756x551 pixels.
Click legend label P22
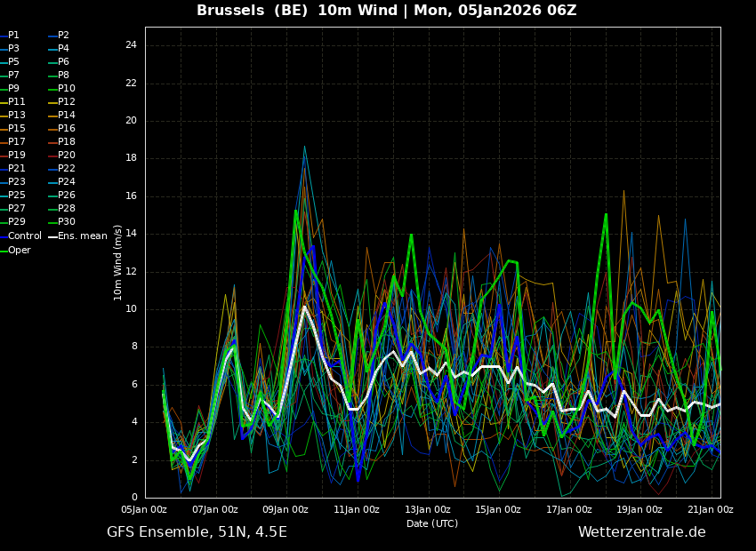[x=61, y=169]
